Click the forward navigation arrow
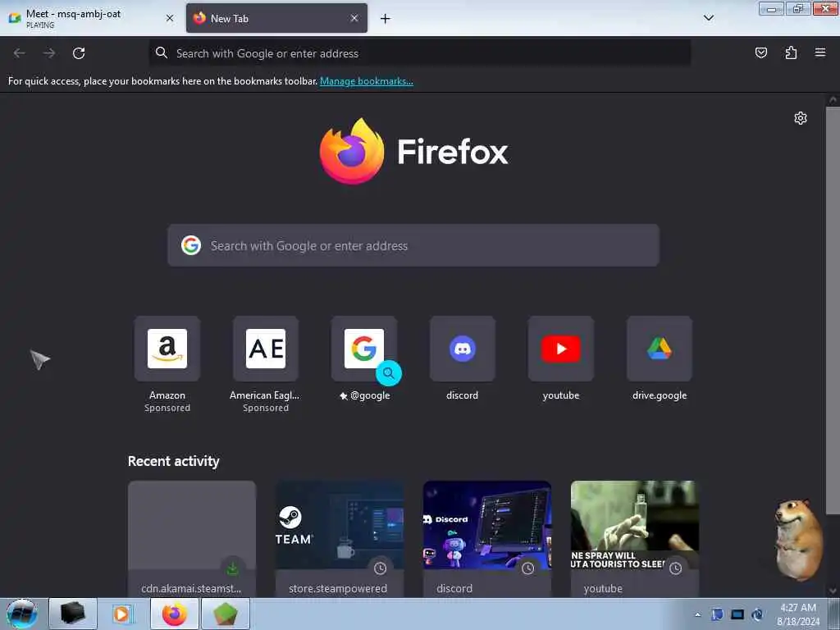 49,53
